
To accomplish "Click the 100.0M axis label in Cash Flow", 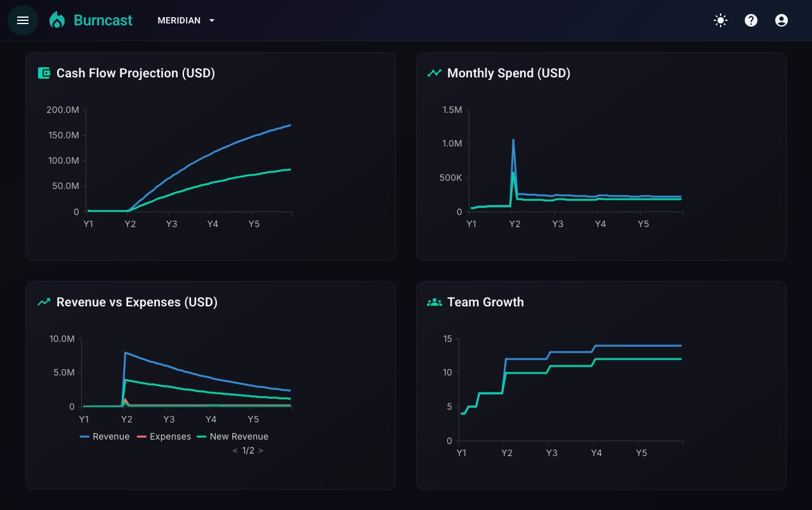I will (x=63, y=160).
